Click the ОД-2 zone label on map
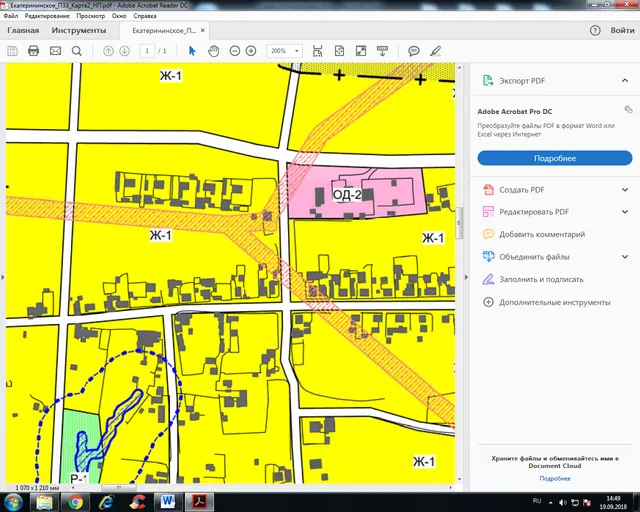This screenshot has height=512, width=640. click(347, 195)
